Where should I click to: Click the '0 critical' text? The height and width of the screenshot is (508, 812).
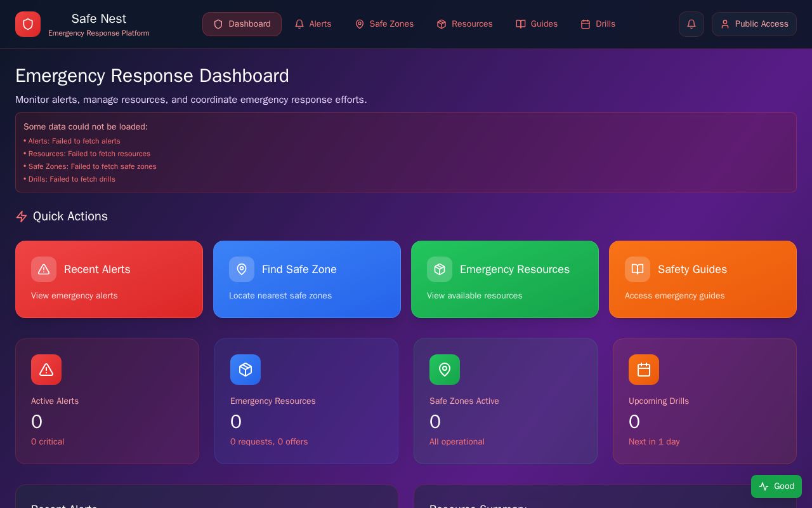tap(48, 442)
